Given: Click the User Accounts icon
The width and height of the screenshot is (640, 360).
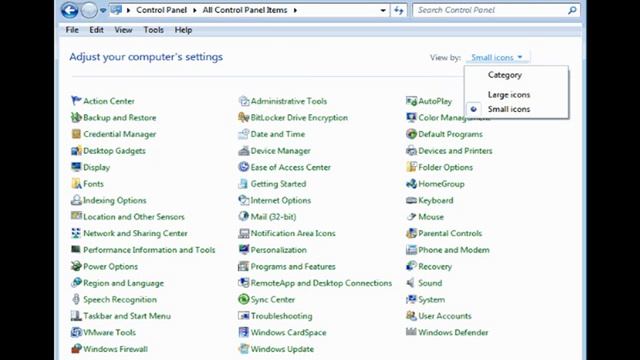Looking at the screenshot, I should (411, 316).
